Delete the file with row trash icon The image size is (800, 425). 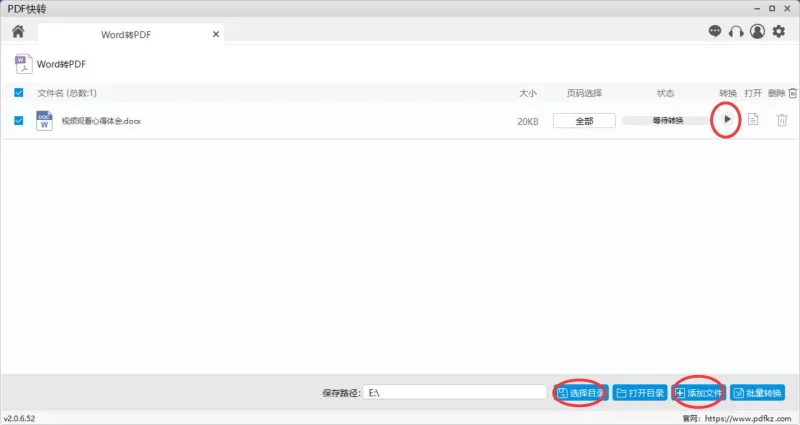click(782, 120)
